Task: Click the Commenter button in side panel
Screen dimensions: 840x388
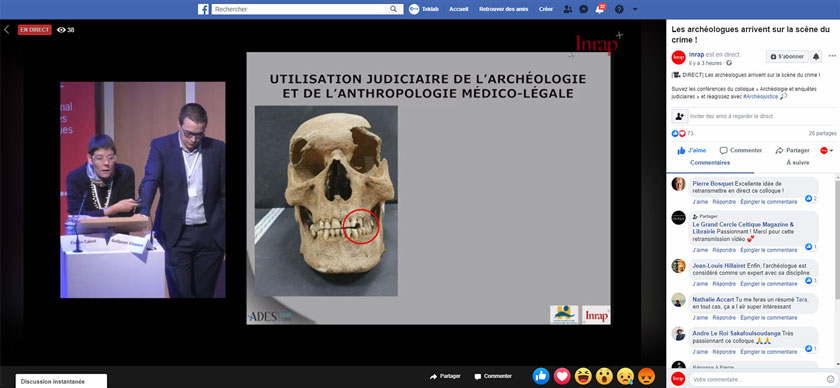Action: (x=741, y=151)
